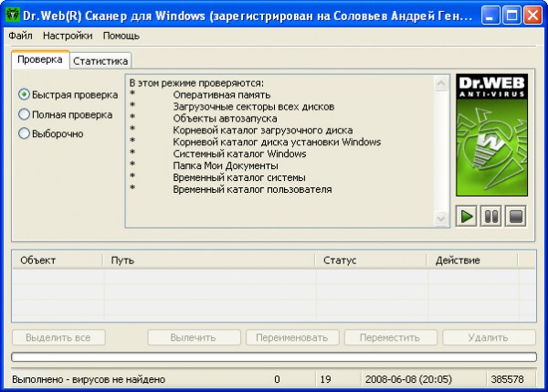Sort by the Путь column header
The height and width of the screenshot is (392, 548).
click(209, 260)
